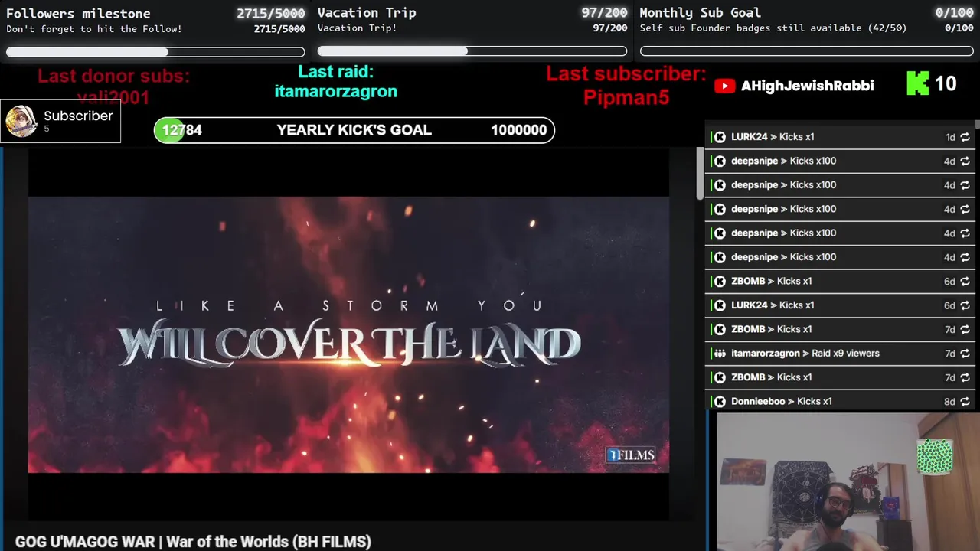980x551 pixels.
Task: Open the LURK24 Kicks x1 entry from 6d
Action: coord(840,305)
